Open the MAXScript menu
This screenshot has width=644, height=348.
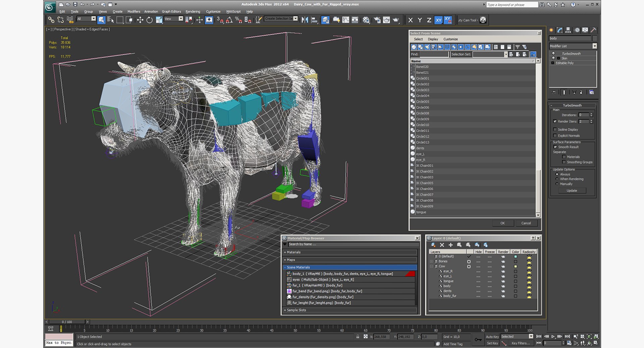click(233, 11)
